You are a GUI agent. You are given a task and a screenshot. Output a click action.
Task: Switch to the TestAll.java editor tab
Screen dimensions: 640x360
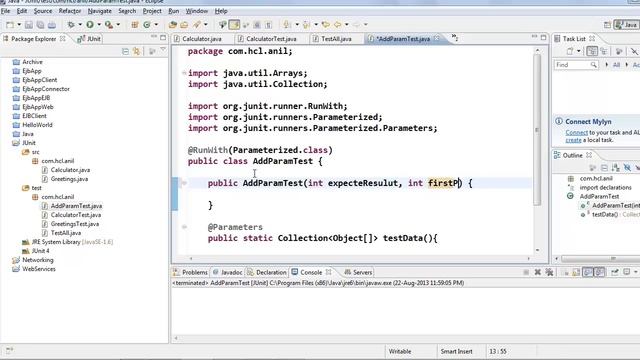(332, 39)
